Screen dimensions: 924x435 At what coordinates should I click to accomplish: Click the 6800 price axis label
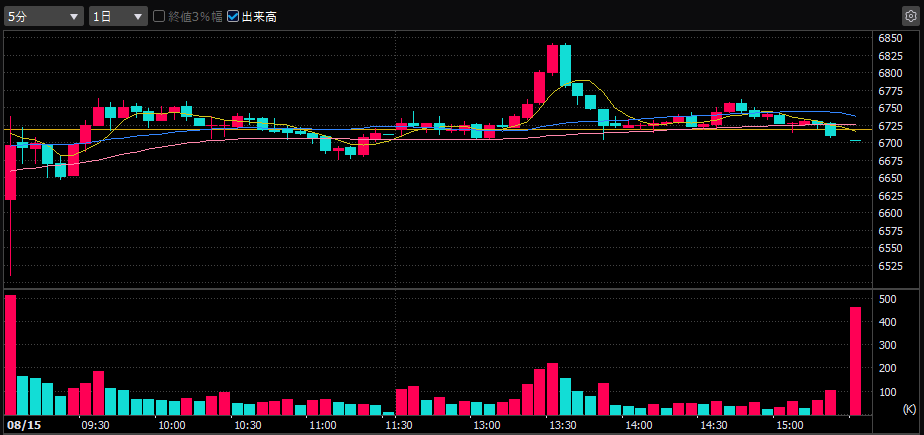(890, 74)
